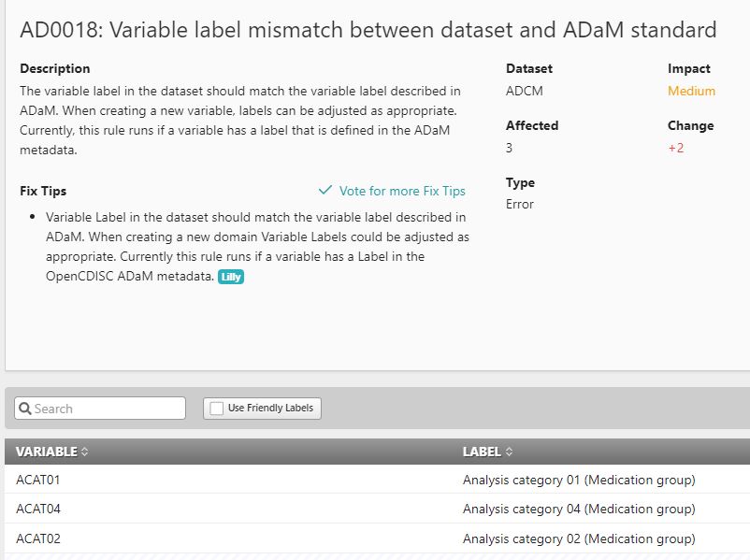Click the Medium impact value
This screenshot has width=750, height=560.
(691, 91)
